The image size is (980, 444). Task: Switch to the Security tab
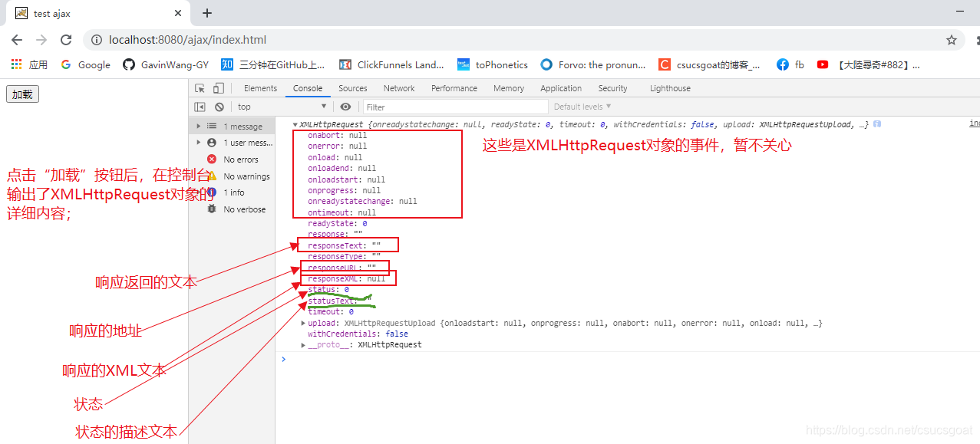(612, 88)
